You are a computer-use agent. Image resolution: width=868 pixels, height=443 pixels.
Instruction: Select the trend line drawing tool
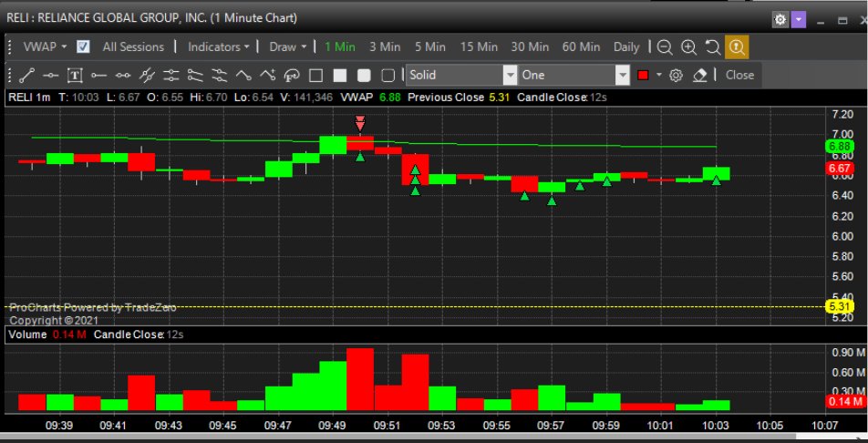pos(27,75)
